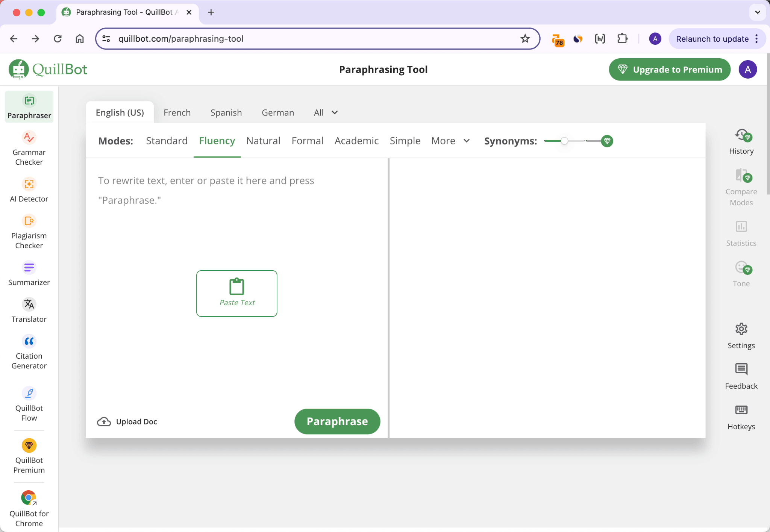Image resolution: width=770 pixels, height=532 pixels.
Task: Select the Natural mode
Action: (263, 141)
